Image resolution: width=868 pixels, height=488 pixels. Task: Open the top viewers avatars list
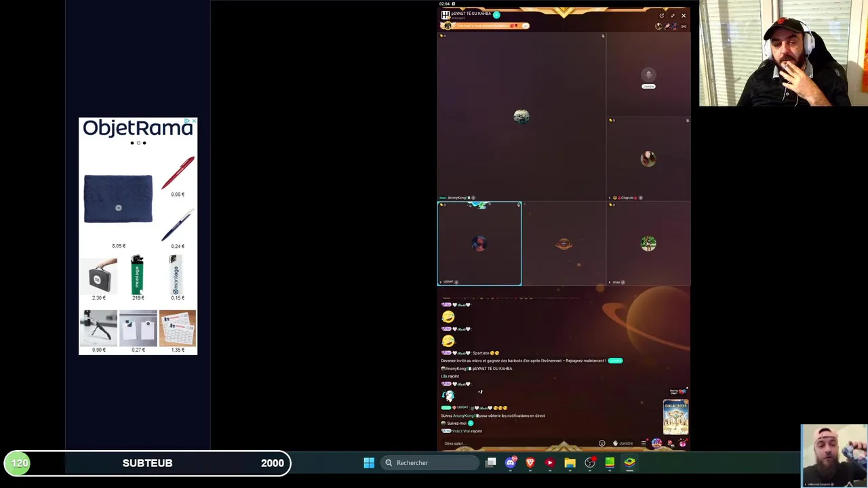pos(667,26)
